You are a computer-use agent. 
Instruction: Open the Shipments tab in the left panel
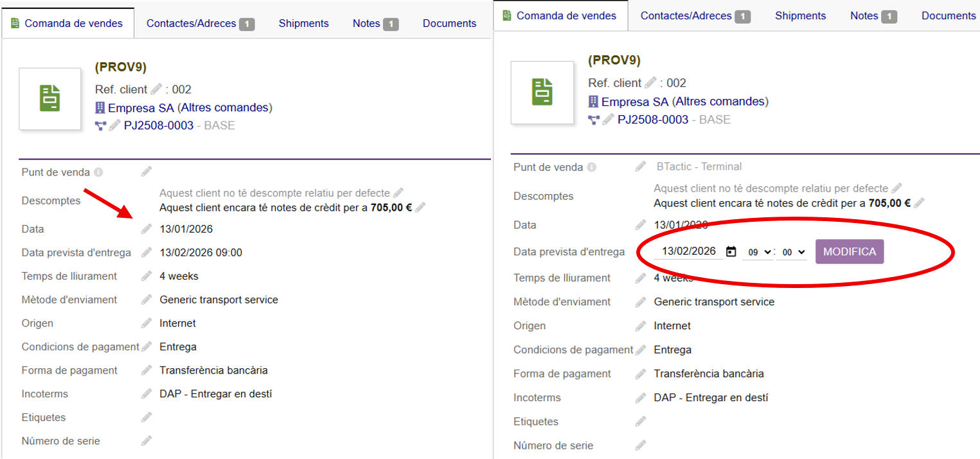(x=303, y=24)
